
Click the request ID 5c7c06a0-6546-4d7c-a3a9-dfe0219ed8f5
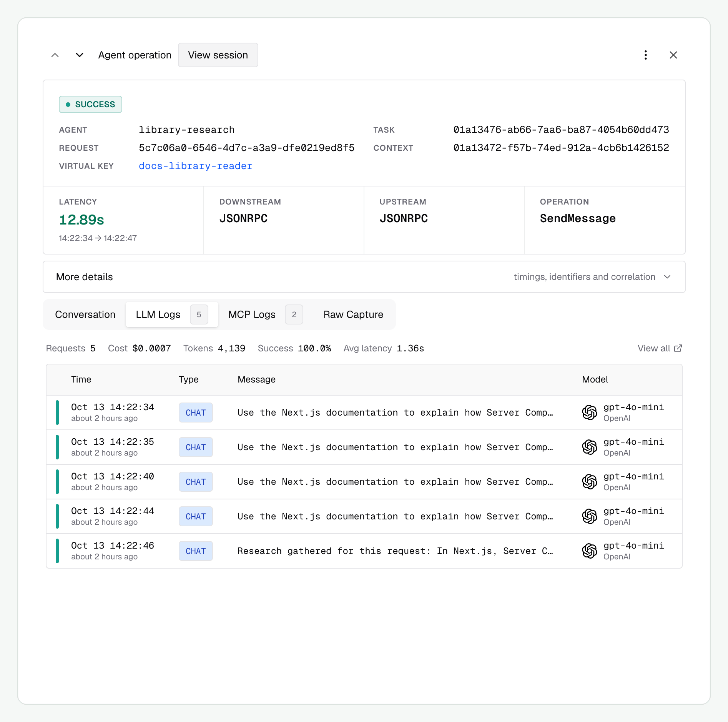pyautogui.click(x=247, y=148)
